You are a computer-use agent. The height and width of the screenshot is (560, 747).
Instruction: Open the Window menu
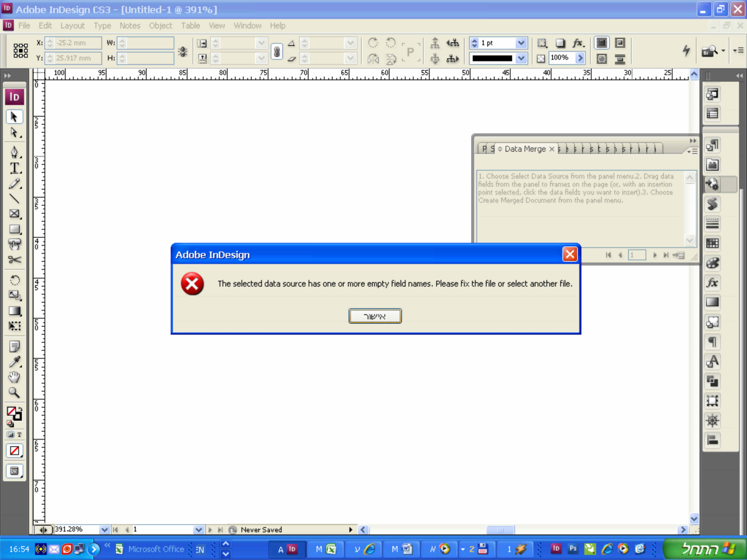click(x=247, y=26)
